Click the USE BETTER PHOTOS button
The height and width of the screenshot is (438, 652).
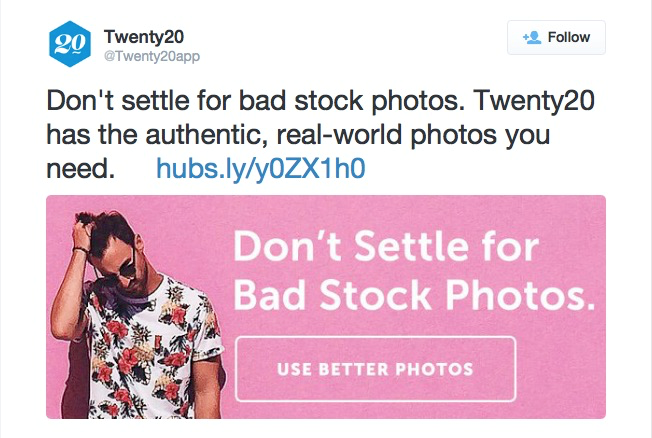click(375, 369)
